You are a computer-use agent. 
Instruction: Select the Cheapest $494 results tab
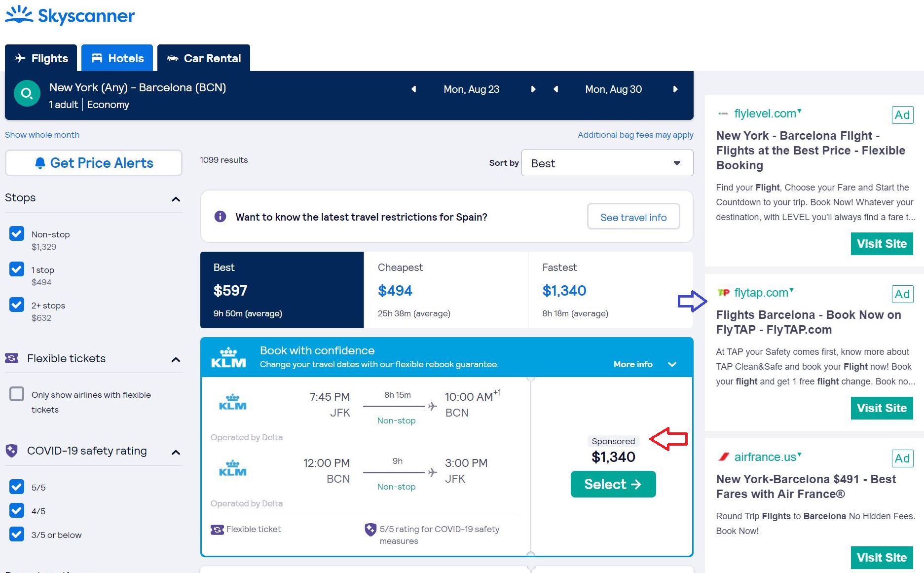[x=446, y=290]
